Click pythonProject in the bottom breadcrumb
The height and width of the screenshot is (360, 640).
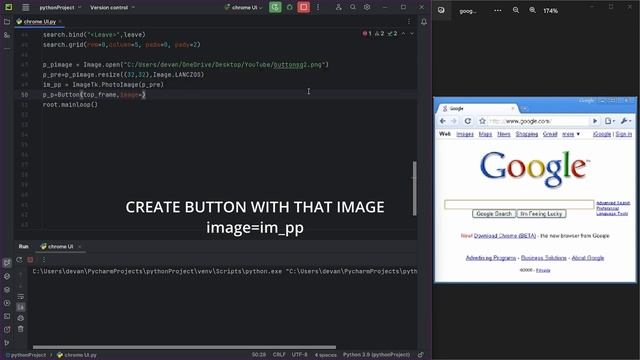point(26,355)
